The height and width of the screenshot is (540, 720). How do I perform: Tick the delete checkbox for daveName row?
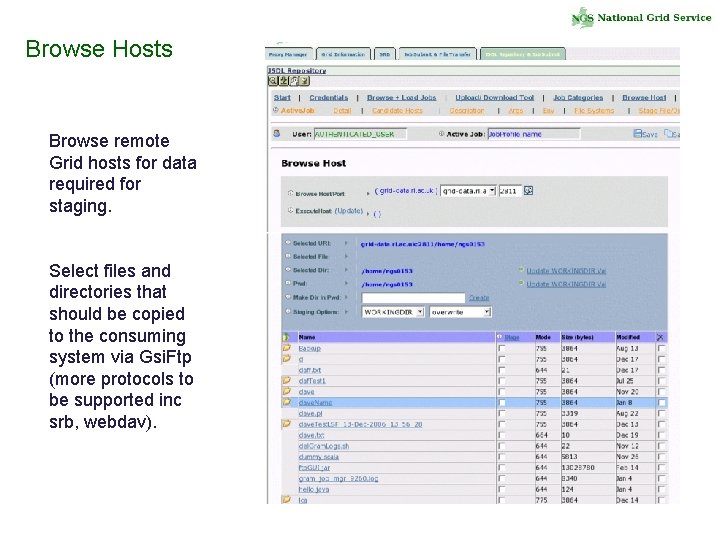point(661,403)
